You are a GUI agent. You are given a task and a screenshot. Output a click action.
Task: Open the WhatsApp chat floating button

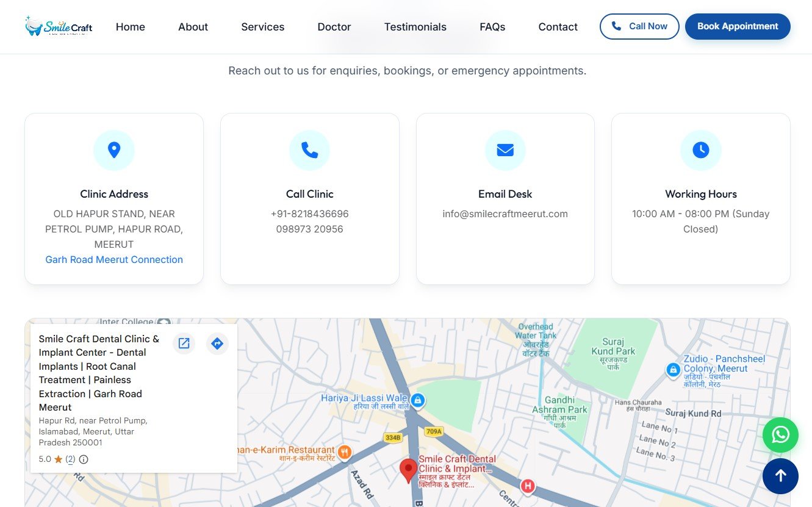pyautogui.click(x=780, y=435)
